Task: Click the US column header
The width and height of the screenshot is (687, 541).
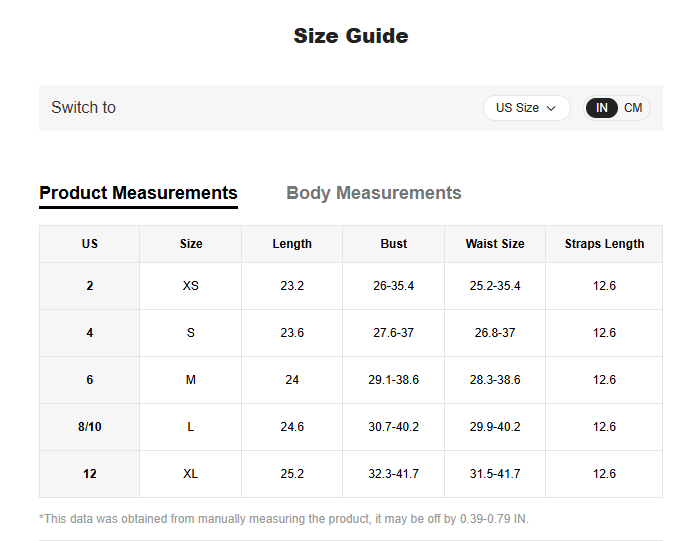Action: (x=90, y=244)
